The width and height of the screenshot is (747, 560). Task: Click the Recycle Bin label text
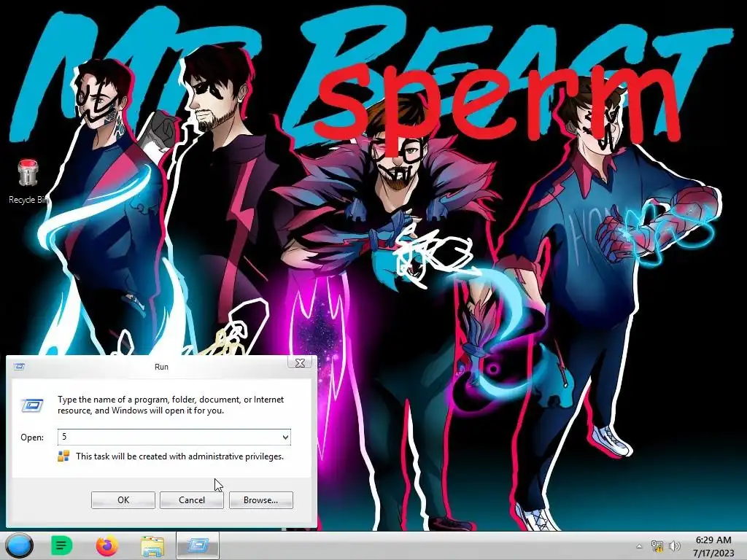tap(28, 200)
